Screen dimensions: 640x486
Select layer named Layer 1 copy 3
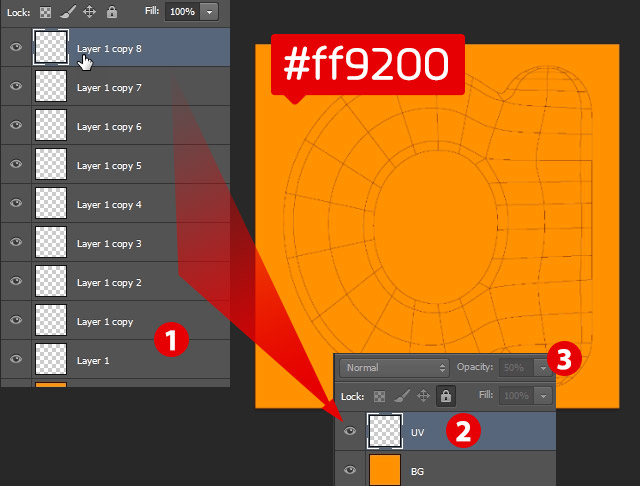(109, 244)
